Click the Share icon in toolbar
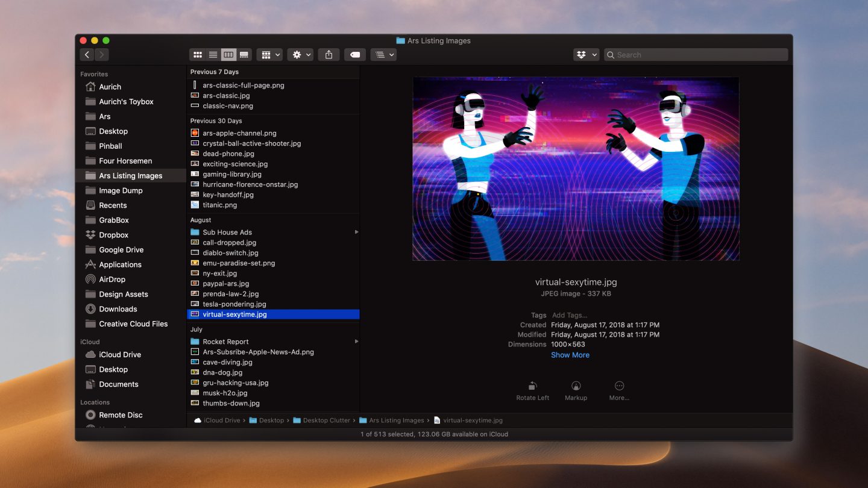This screenshot has height=488, width=868. [328, 54]
